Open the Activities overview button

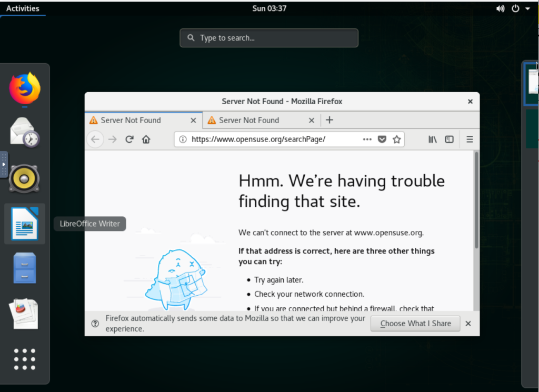point(23,8)
